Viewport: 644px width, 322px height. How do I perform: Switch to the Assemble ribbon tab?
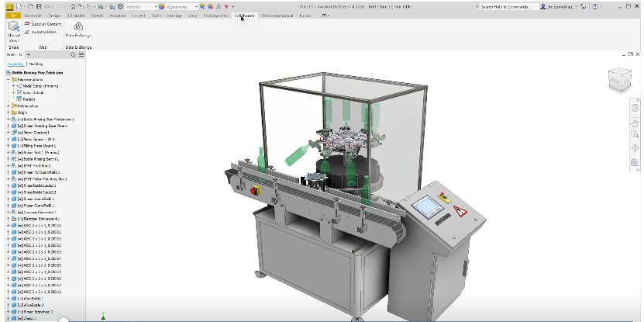(33, 15)
